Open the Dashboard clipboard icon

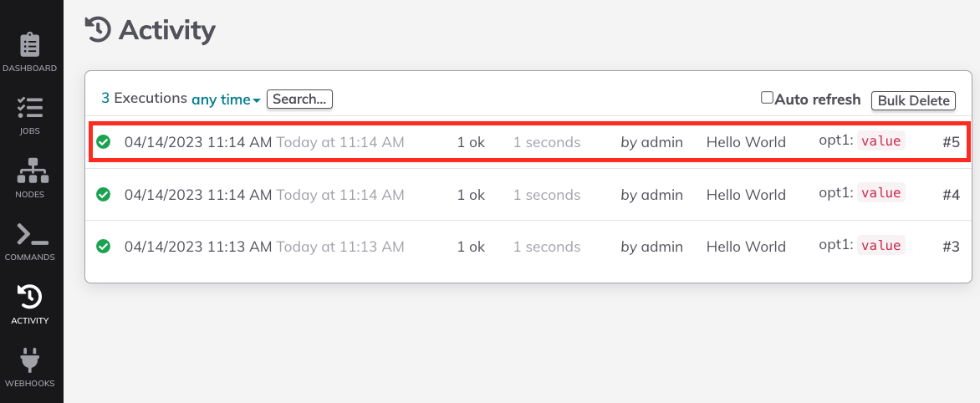(29, 45)
